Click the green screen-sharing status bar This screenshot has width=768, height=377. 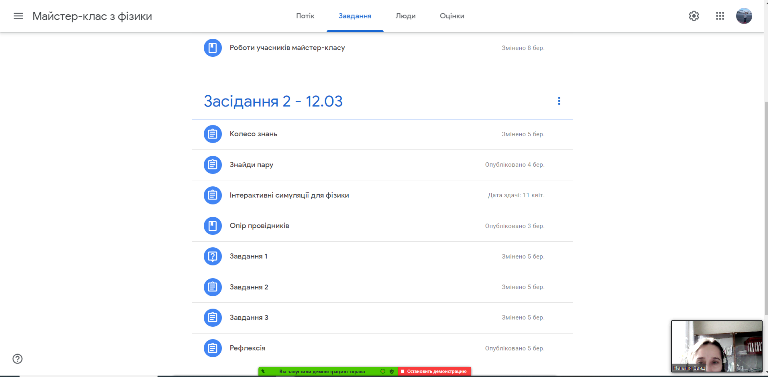click(328, 372)
